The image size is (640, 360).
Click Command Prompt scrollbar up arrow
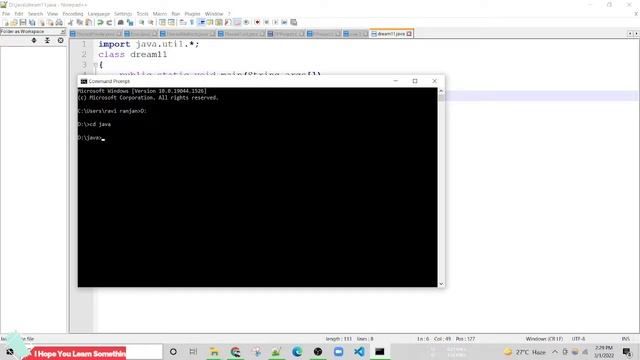(x=441, y=91)
